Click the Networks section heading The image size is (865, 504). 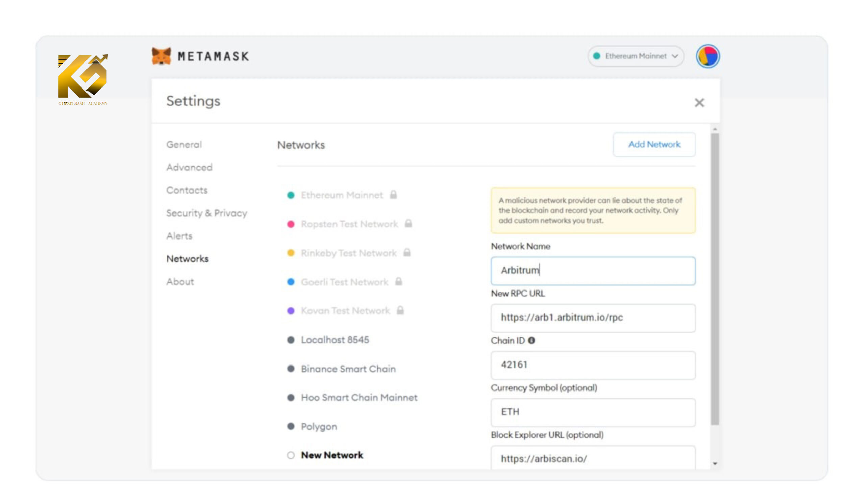[x=301, y=145]
